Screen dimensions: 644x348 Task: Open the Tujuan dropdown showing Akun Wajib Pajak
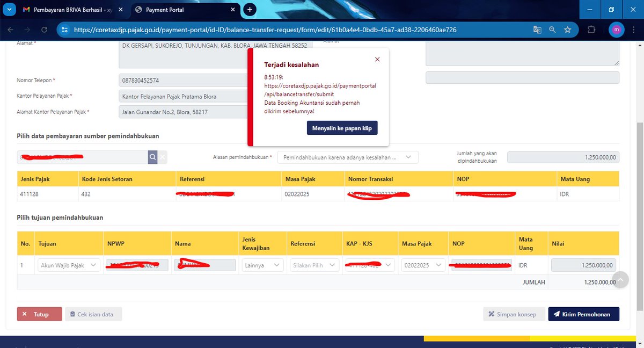tap(69, 265)
